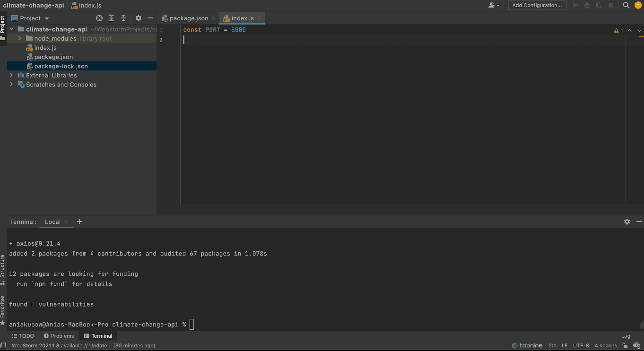The width and height of the screenshot is (644, 351).
Task: Expand the node_modules folder
Action: (20, 38)
